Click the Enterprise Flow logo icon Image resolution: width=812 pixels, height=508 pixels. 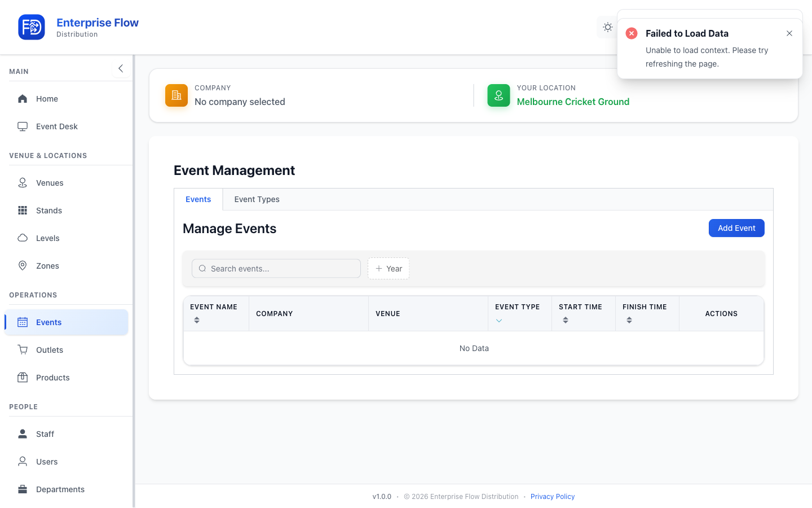[x=32, y=27]
